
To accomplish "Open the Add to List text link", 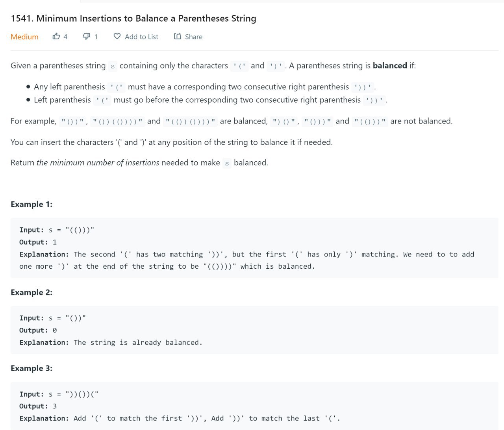I will [141, 37].
